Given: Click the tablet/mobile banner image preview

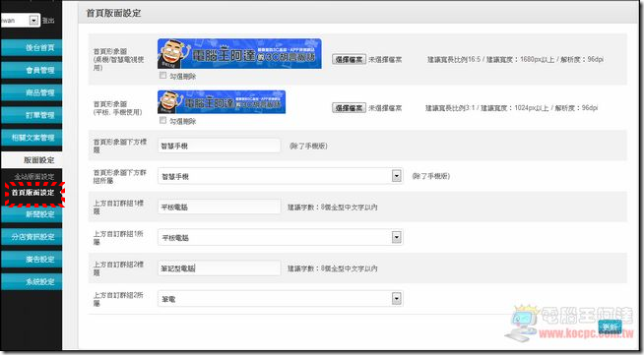Looking at the screenshot, I should [222, 102].
